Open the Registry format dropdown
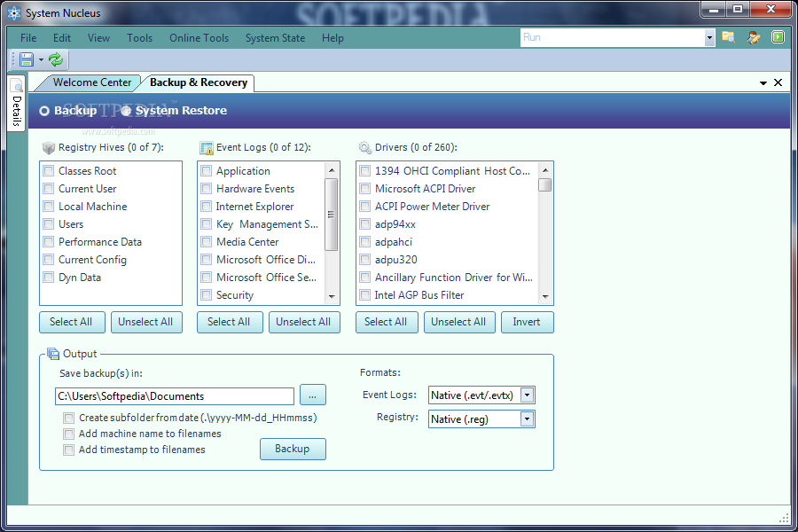The width and height of the screenshot is (798, 532). tap(528, 419)
